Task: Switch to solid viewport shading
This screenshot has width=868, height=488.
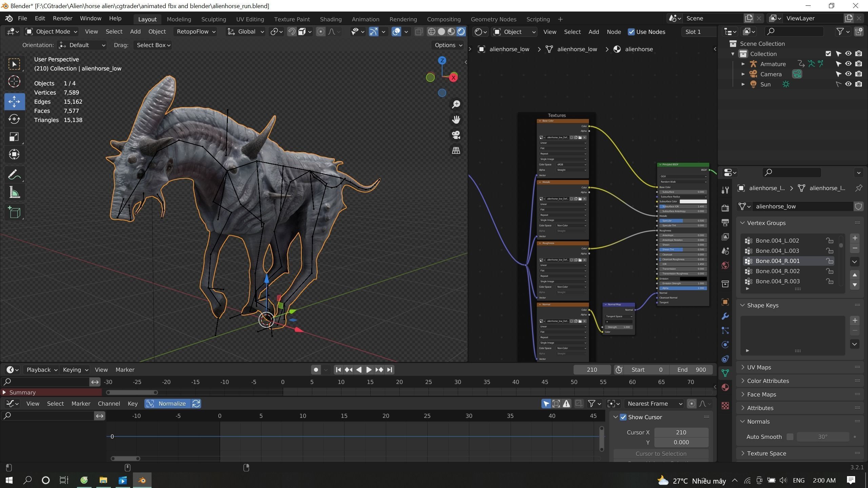Action: 441,32
